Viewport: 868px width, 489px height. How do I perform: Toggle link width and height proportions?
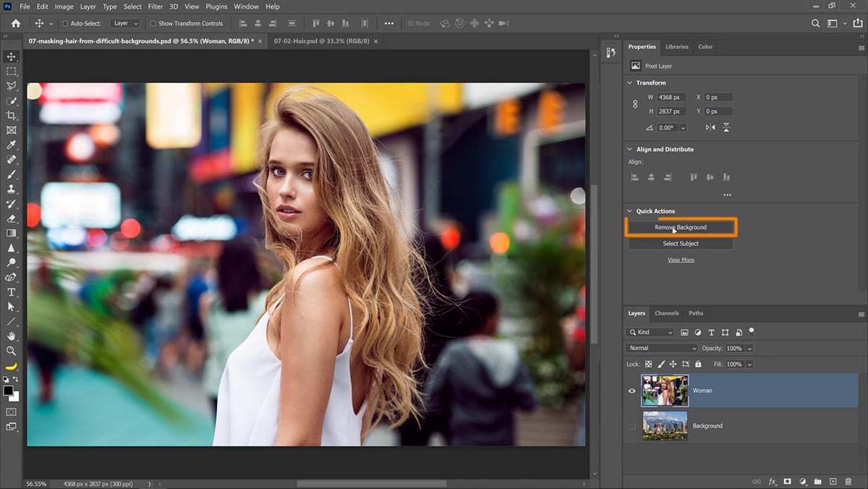(x=635, y=104)
